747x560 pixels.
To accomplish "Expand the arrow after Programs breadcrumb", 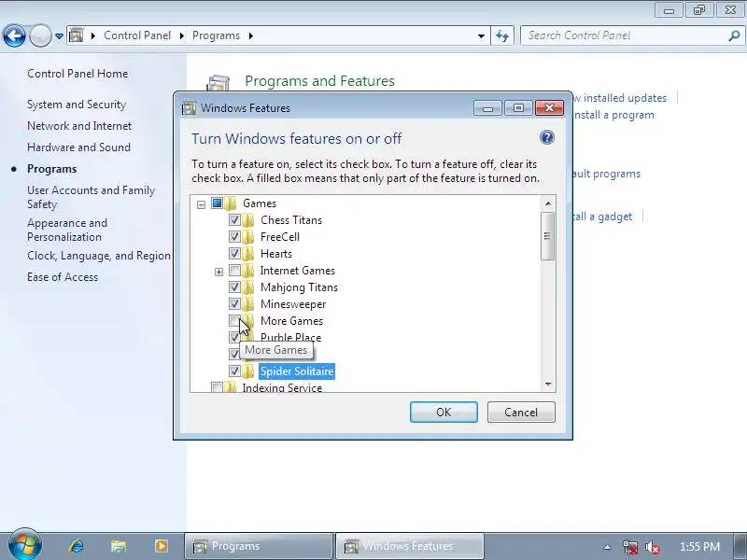I will click(x=251, y=35).
